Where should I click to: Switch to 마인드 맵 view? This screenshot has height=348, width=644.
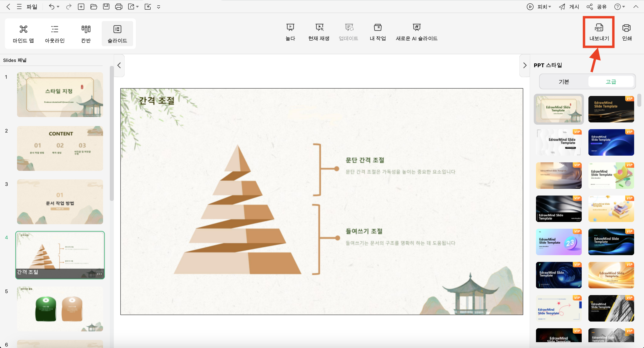tap(24, 34)
